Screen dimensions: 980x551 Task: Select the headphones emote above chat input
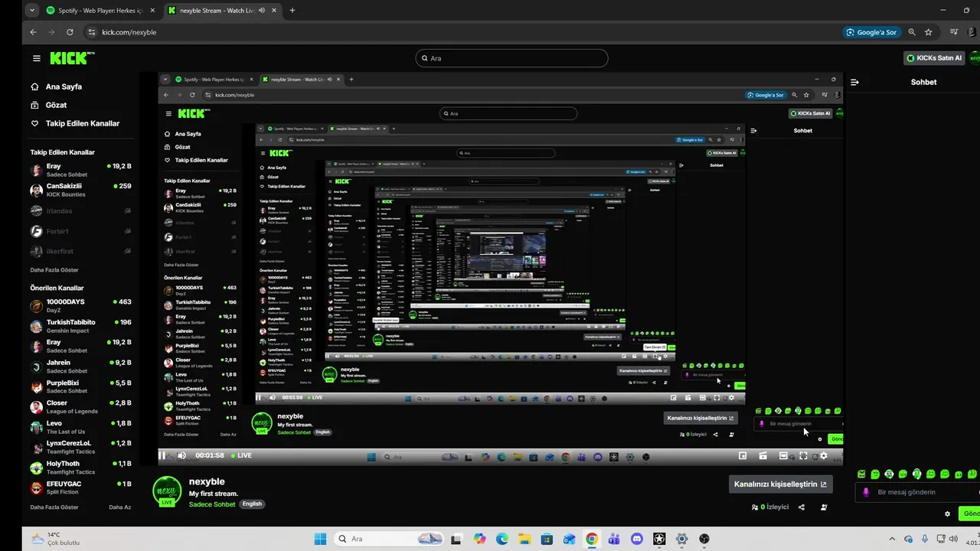(917, 474)
